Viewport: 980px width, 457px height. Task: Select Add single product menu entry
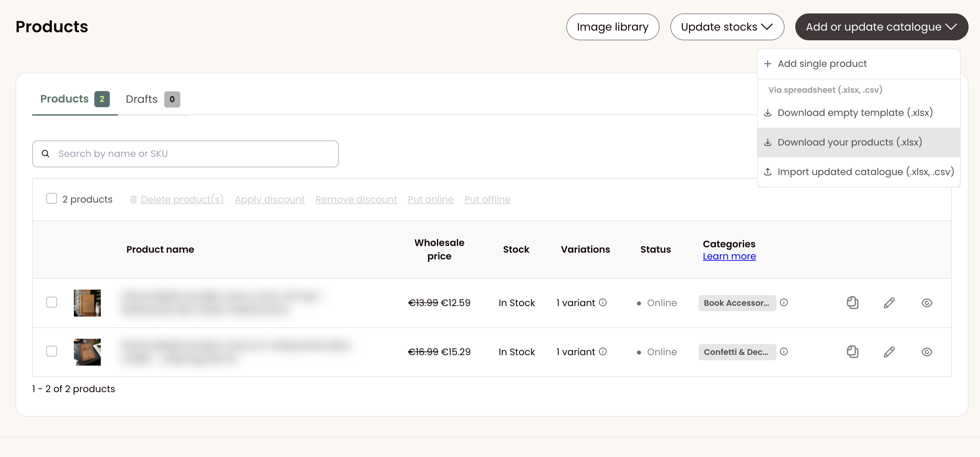859,64
